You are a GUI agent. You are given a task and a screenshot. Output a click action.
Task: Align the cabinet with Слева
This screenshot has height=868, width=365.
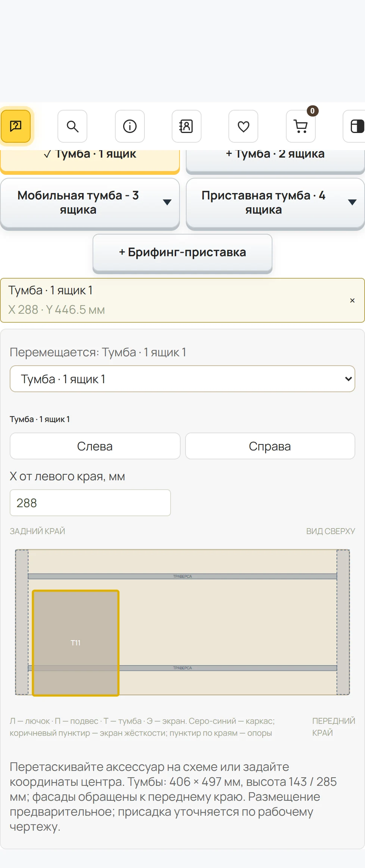point(95,446)
